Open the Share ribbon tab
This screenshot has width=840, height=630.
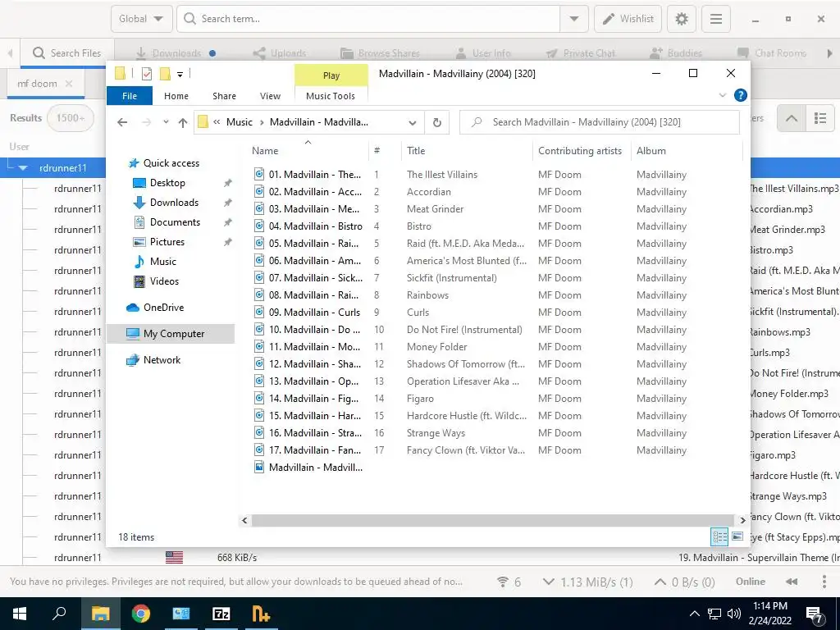224,96
